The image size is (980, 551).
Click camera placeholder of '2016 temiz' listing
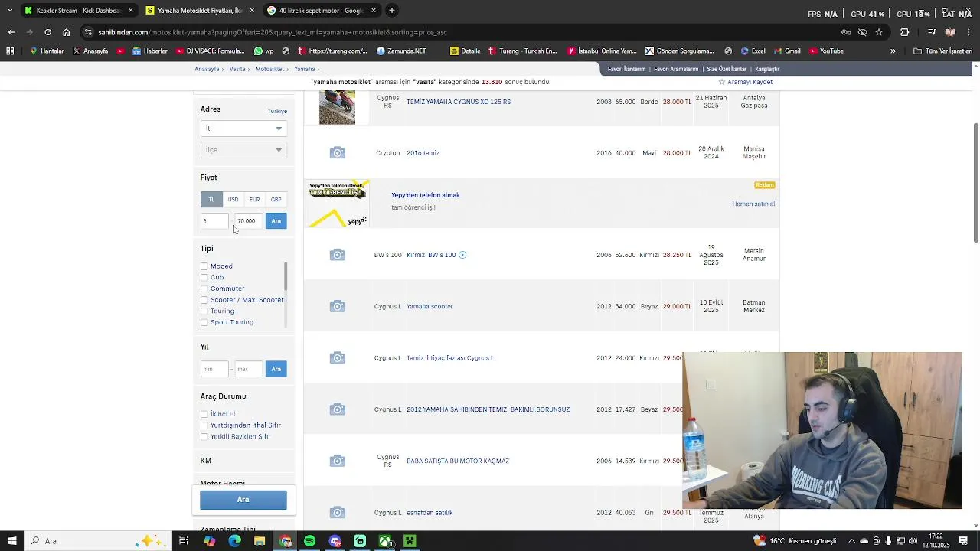[337, 153]
